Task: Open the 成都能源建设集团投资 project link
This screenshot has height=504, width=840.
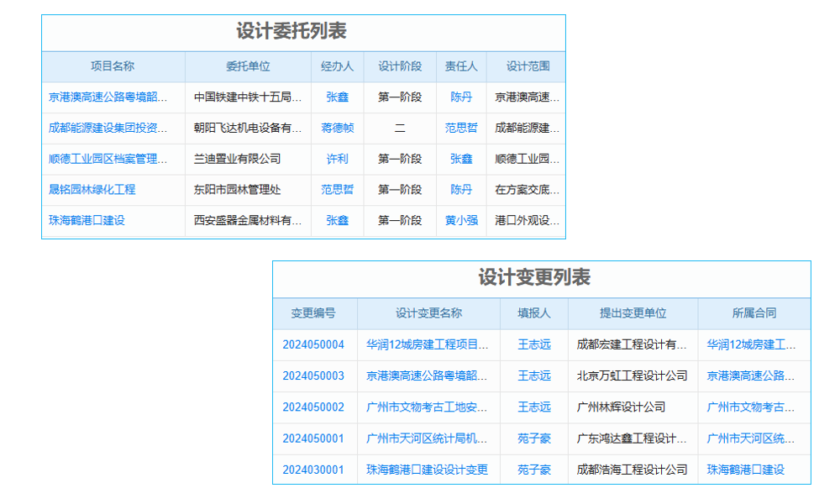Action: pos(112,128)
